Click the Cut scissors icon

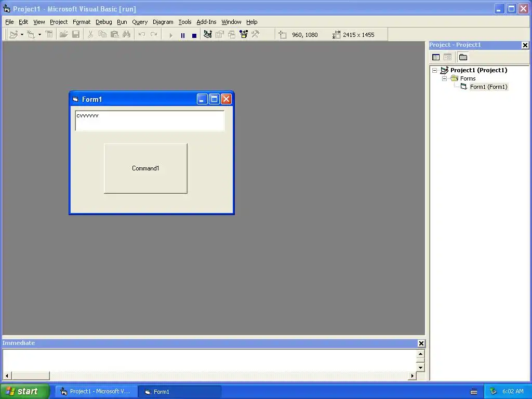(90, 35)
